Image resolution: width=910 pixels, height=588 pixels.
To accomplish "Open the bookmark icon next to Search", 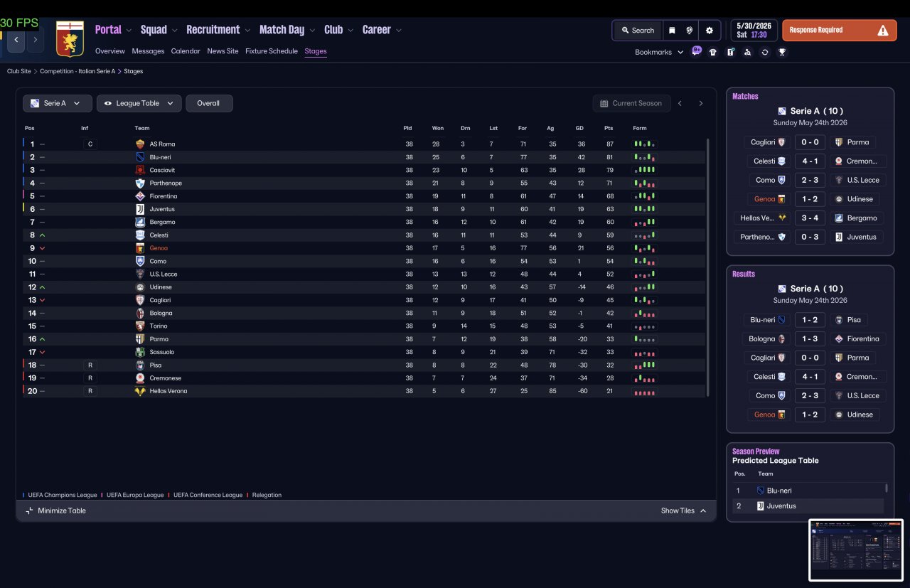I will point(672,31).
